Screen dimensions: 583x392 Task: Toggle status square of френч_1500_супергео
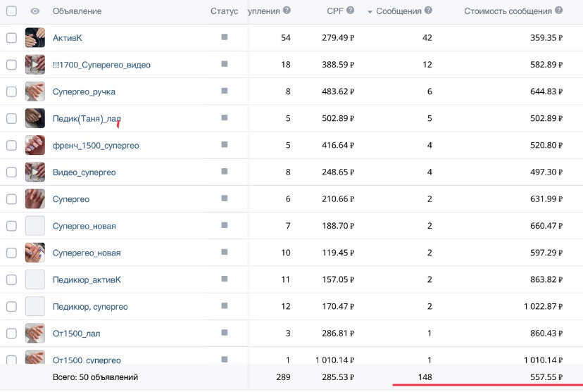pyautogui.click(x=224, y=144)
